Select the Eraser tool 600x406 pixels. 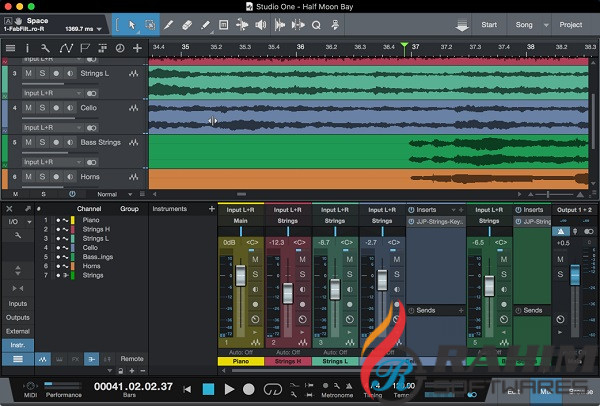point(187,25)
